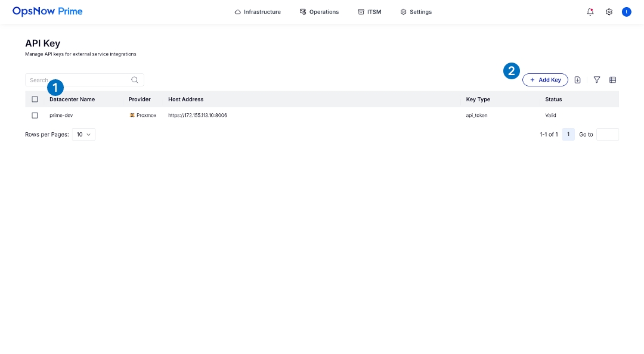This screenshot has width=644, height=354.
Task: Click the search magnifier icon
Action: tap(135, 80)
